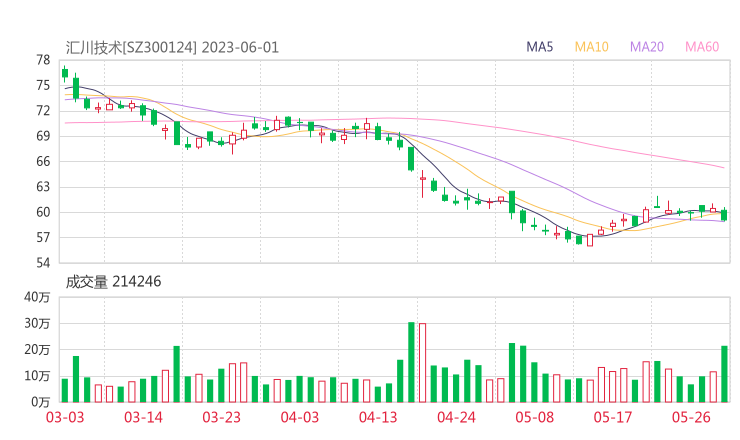The height and width of the screenshot is (440, 740).
Task: Click the 03-14 date axis label
Action: tap(143, 417)
